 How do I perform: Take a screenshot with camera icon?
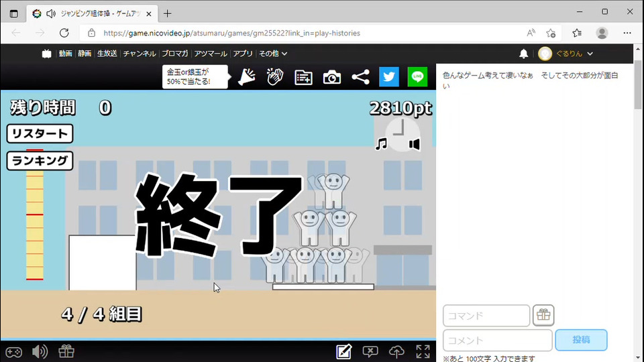pyautogui.click(x=332, y=77)
